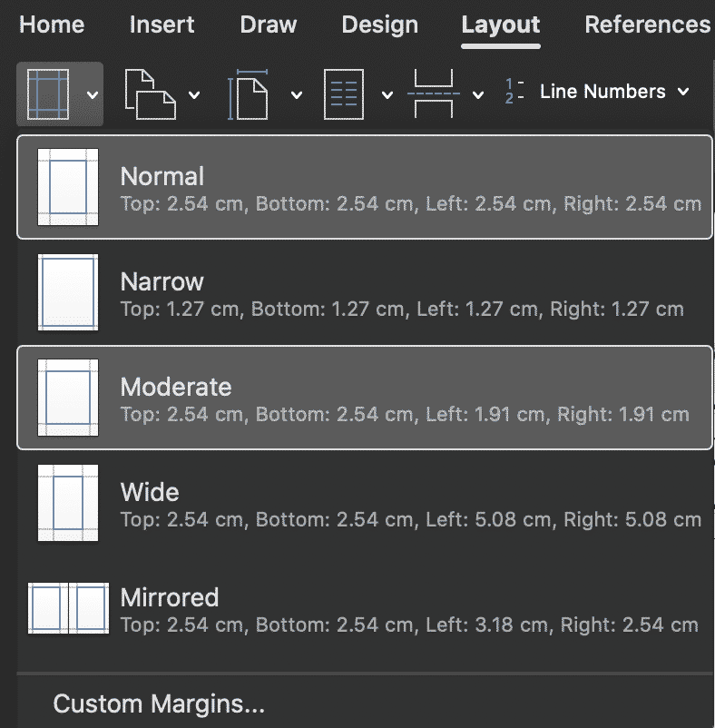Click the Breaks icon
Viewport: 715px width, 728px height.
coord(433,93)
